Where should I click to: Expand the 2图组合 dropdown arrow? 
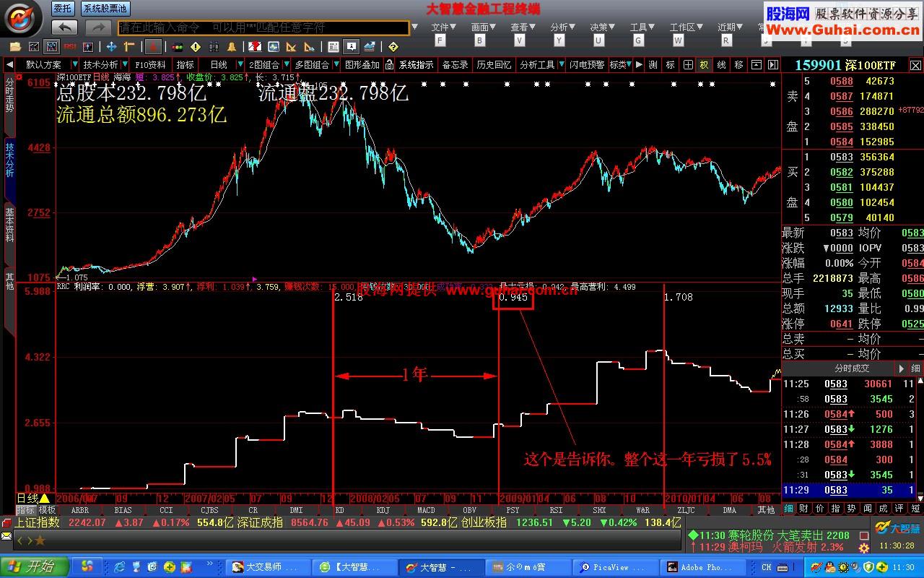[x=287, y=65]
